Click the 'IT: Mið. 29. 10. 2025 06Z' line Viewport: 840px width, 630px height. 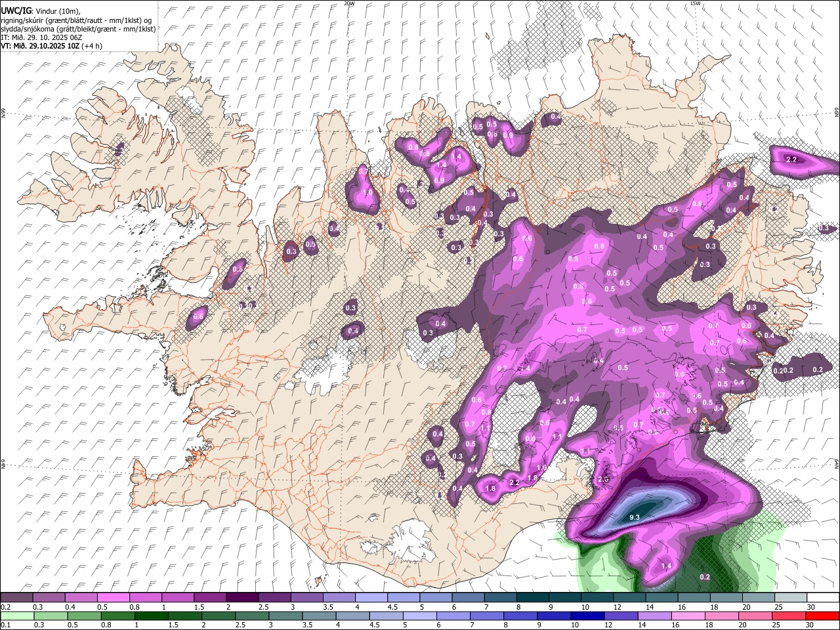(x=41, y=37)
